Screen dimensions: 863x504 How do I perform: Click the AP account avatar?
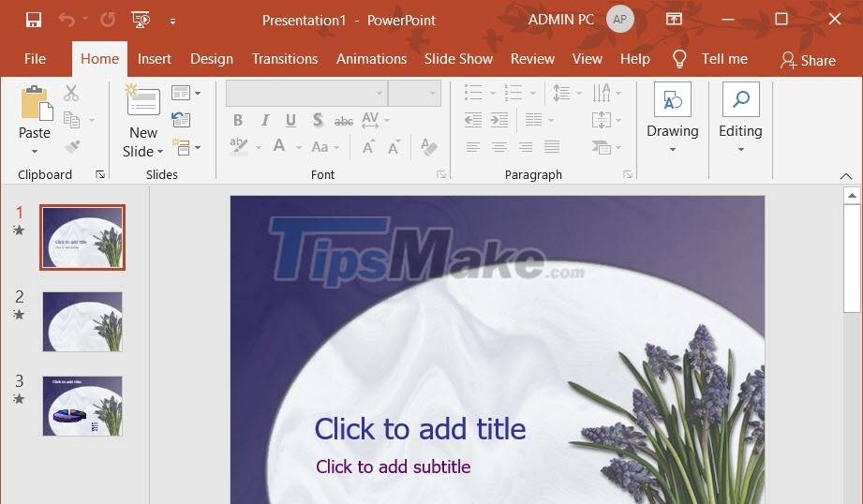pyautogui.click(x=619, y=20)
